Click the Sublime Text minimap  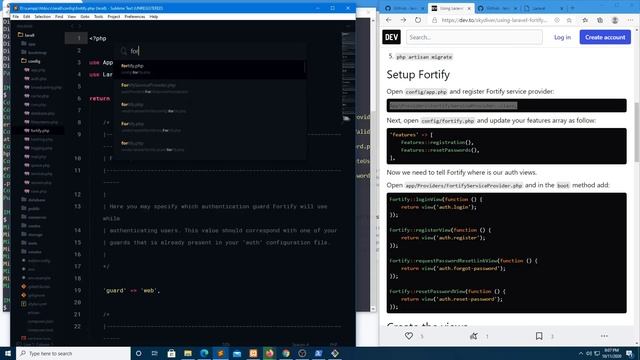point(348,78)
